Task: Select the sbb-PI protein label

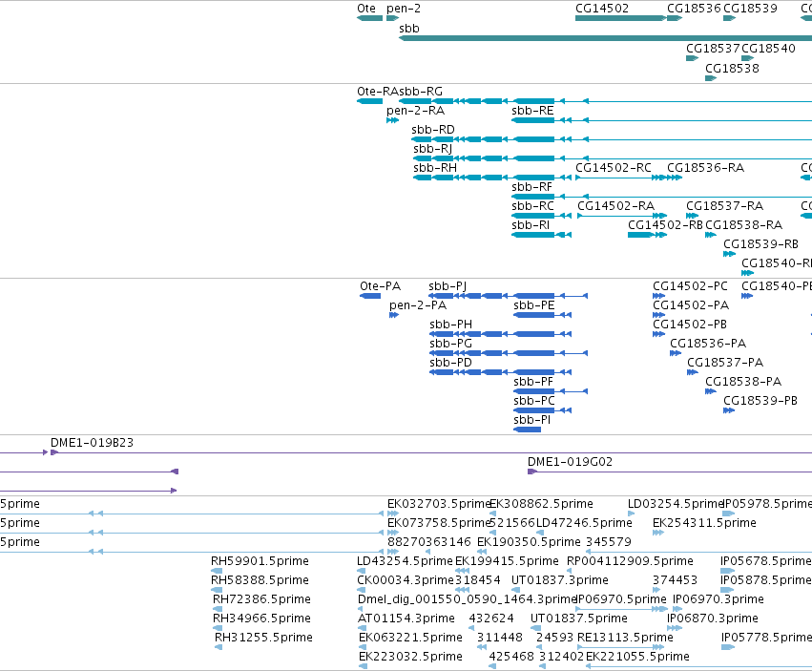Action: 531,420
